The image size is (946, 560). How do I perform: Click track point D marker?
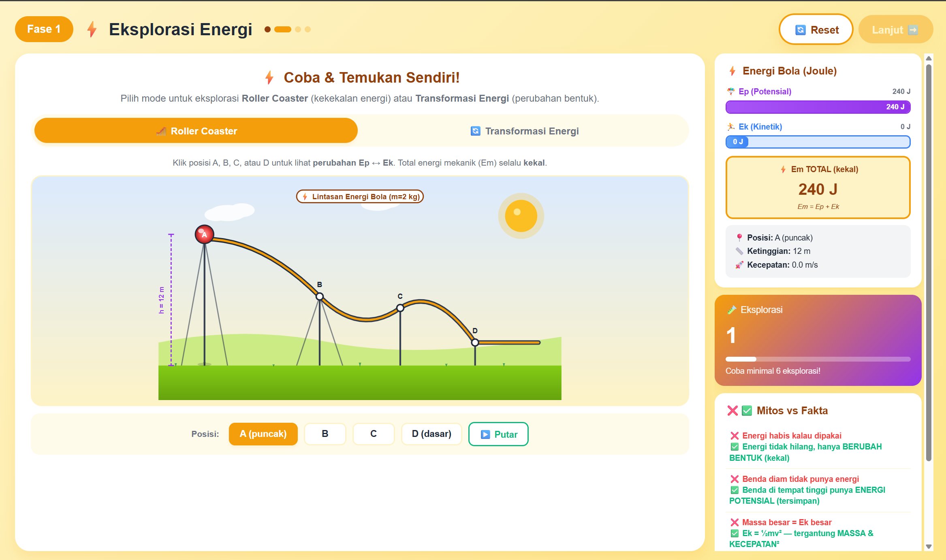475,343
